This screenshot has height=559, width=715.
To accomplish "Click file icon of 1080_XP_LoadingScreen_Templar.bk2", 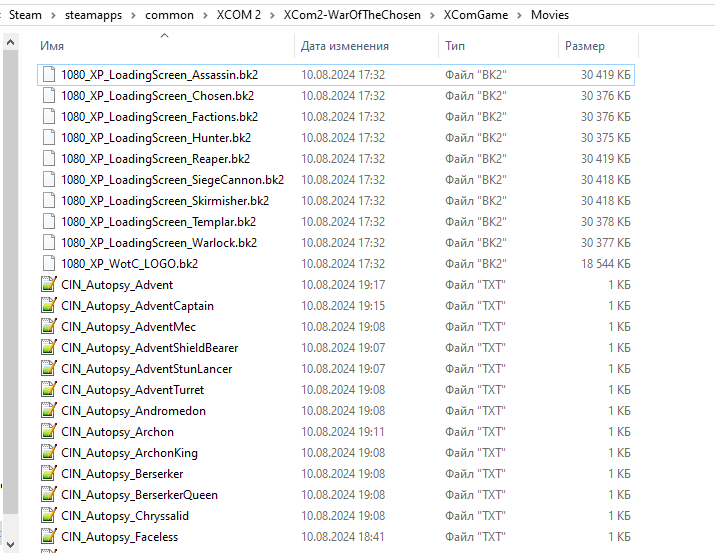I will pyautogui.click(x=49, y=221).
